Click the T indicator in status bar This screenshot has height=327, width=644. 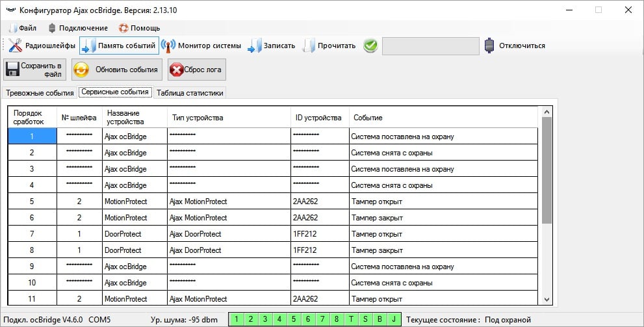(x=351, y=319)
